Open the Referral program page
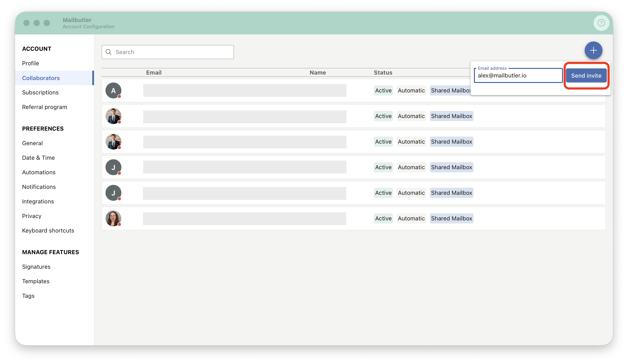The image size is (628, 364). [x=45, y=107]
